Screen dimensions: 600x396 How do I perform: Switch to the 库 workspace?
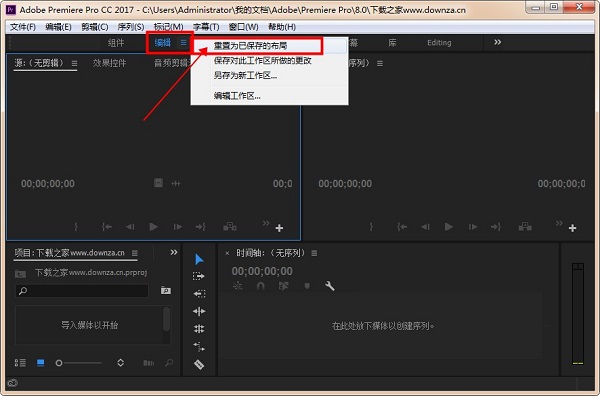tap(392, 42)
